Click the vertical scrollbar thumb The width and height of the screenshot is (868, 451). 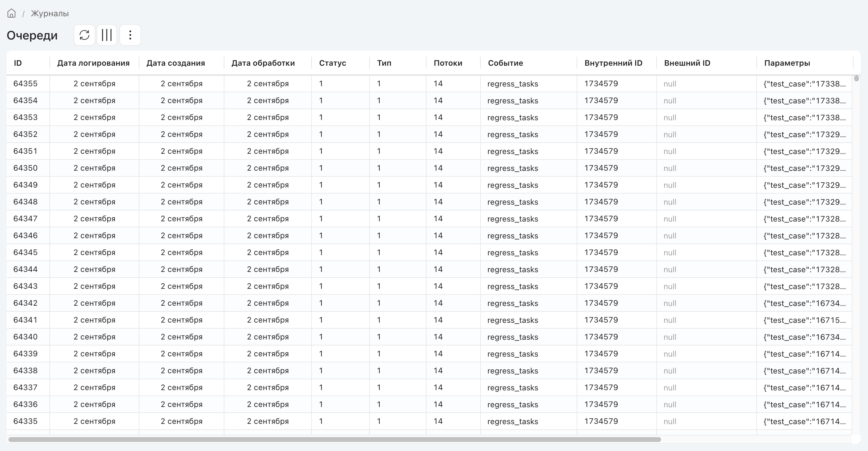click(857, 78)
